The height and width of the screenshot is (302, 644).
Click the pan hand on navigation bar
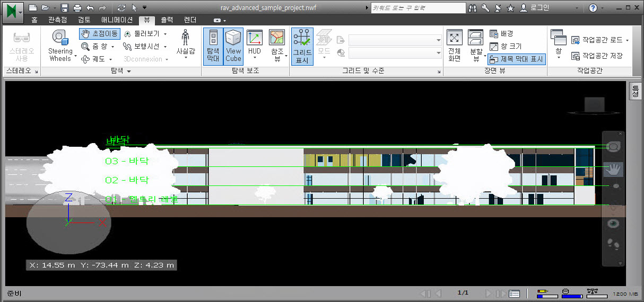pos(613,169)
